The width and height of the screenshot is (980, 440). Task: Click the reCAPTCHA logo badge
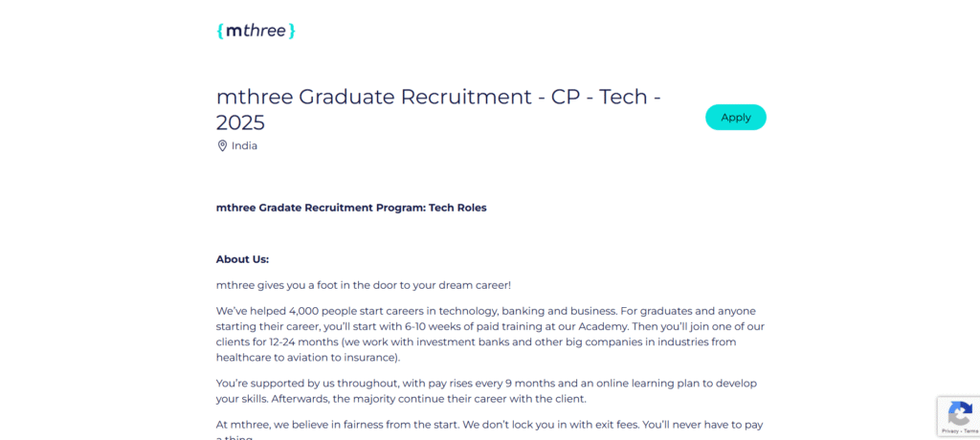pyautogui.click(x=959, y=413)
